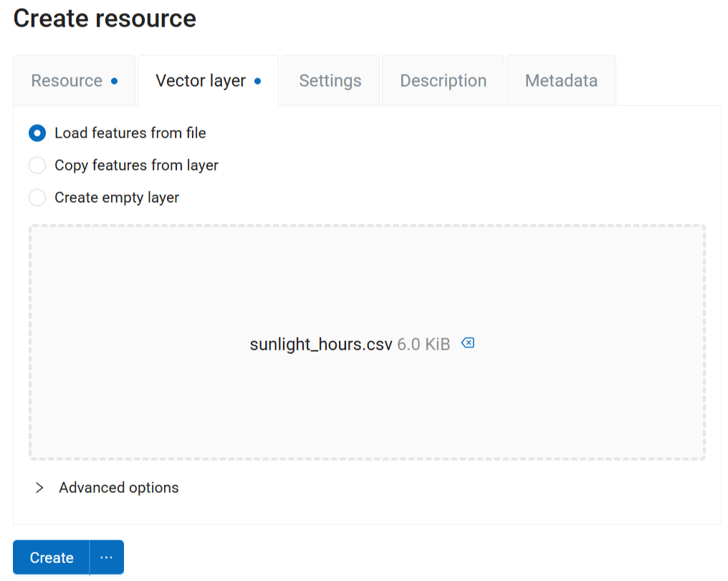Remove the uploaded sunlight_hours.csv file
The height and width of the screenshot is (581, 728).
[x=467, y=343]
